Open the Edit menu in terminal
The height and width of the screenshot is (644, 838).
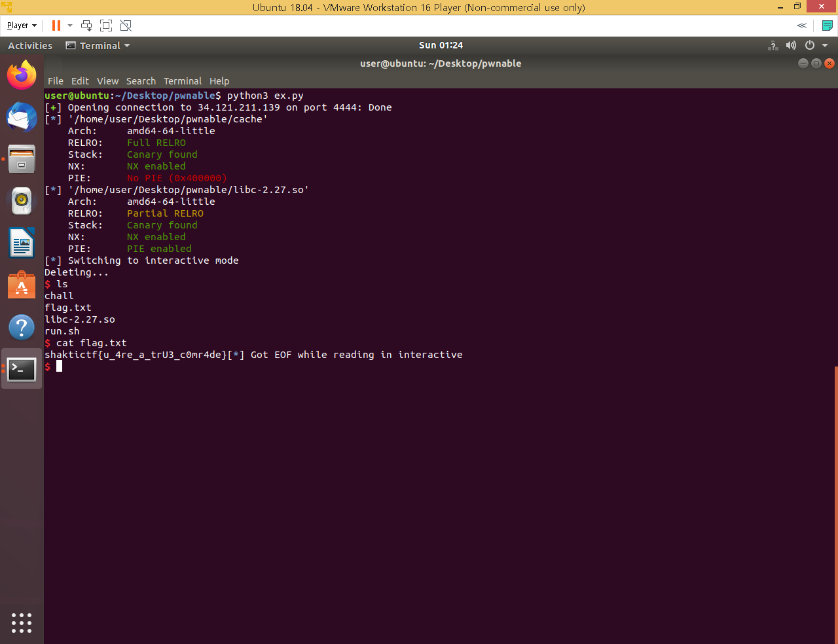click(x=80, y=81)
